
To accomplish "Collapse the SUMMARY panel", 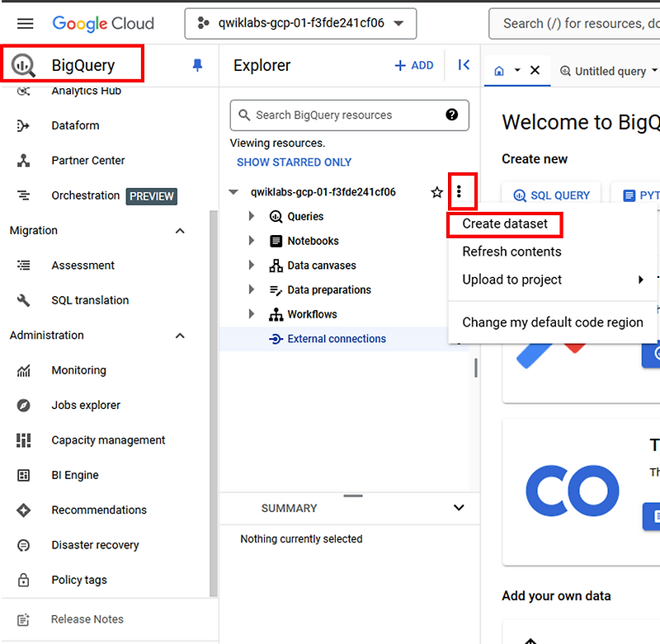I will point(459,508).
